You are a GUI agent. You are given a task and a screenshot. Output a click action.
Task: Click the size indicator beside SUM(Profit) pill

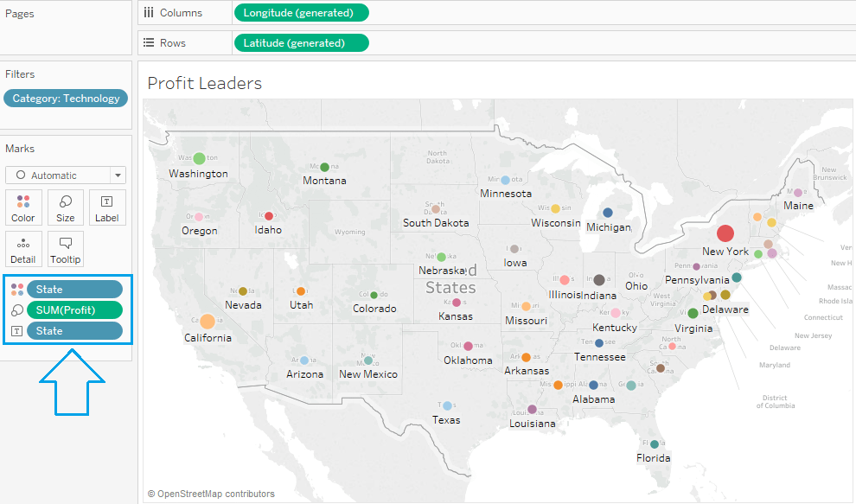16,309
